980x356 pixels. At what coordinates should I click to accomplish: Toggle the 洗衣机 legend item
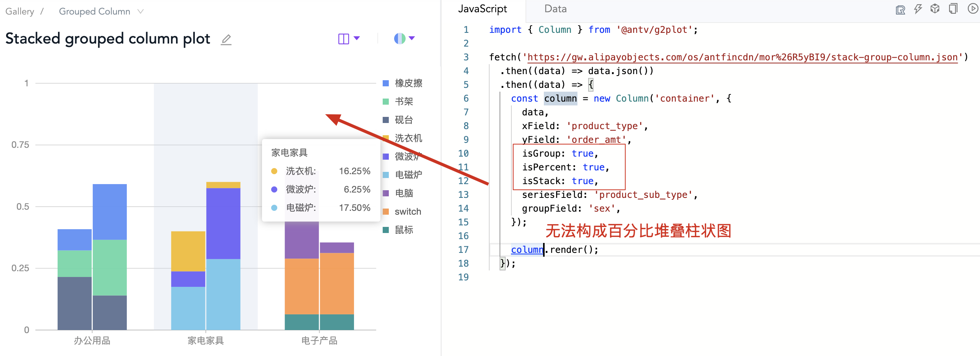408,138
